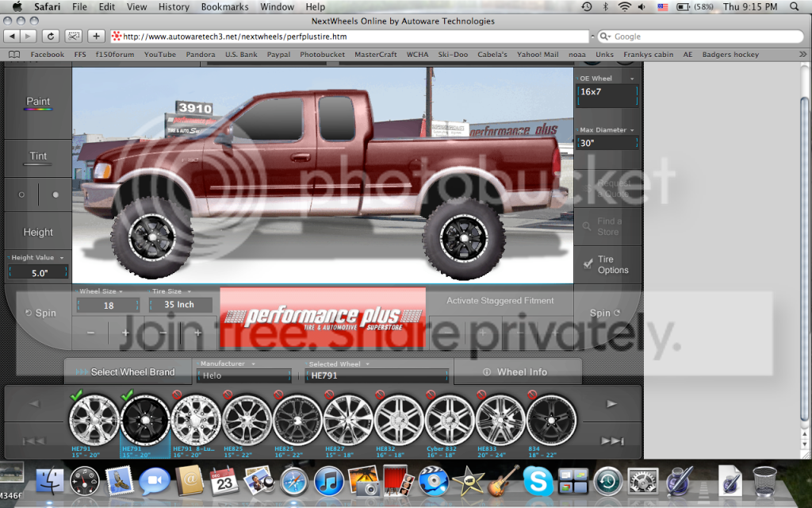812x508 pixels.
Task: Select the filled circle radio option
Action: [56, 195]
